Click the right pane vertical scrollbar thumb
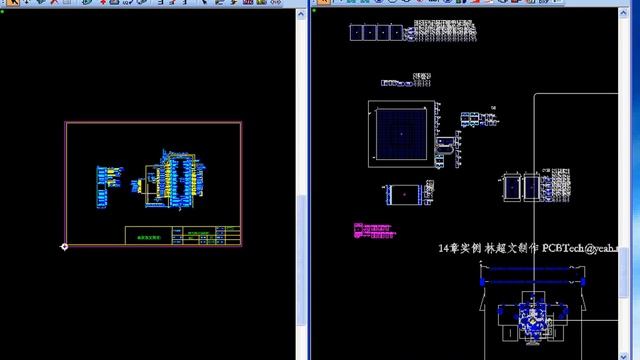Image resolution: width=640 pixels, height=360 pixels. tap(624, 272)
